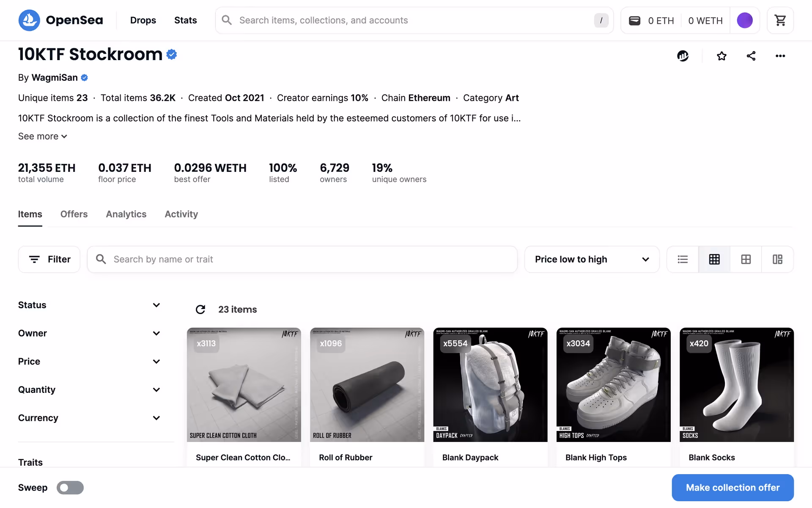Select the large grid view icon
This screenshot has height=508, width=812.
click(746, 260)
